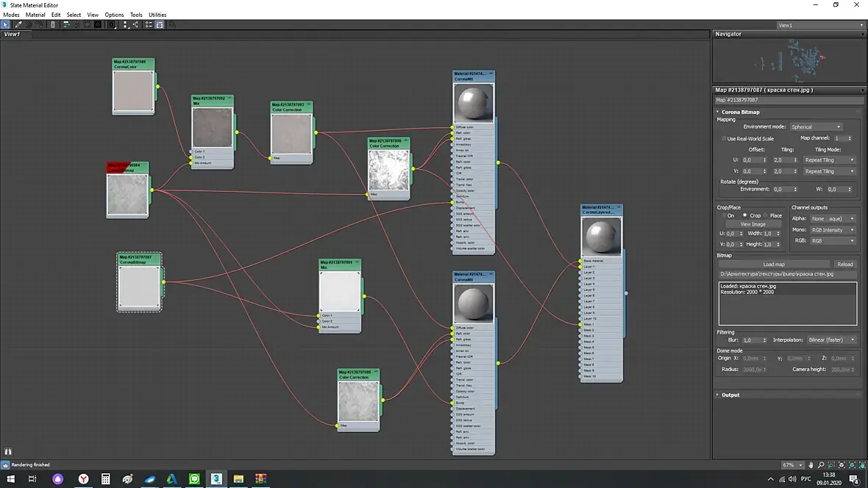Open the 67% zoom level dropdown
The image size is (868, 488).
(x=792, y=464)
